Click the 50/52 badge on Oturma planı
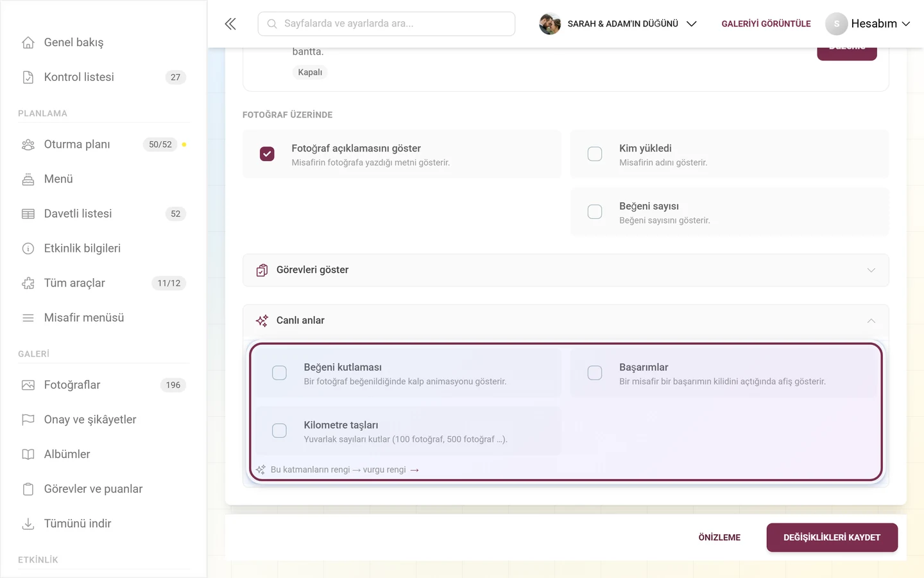Screen dimensions: 924x578 [160, 144]
